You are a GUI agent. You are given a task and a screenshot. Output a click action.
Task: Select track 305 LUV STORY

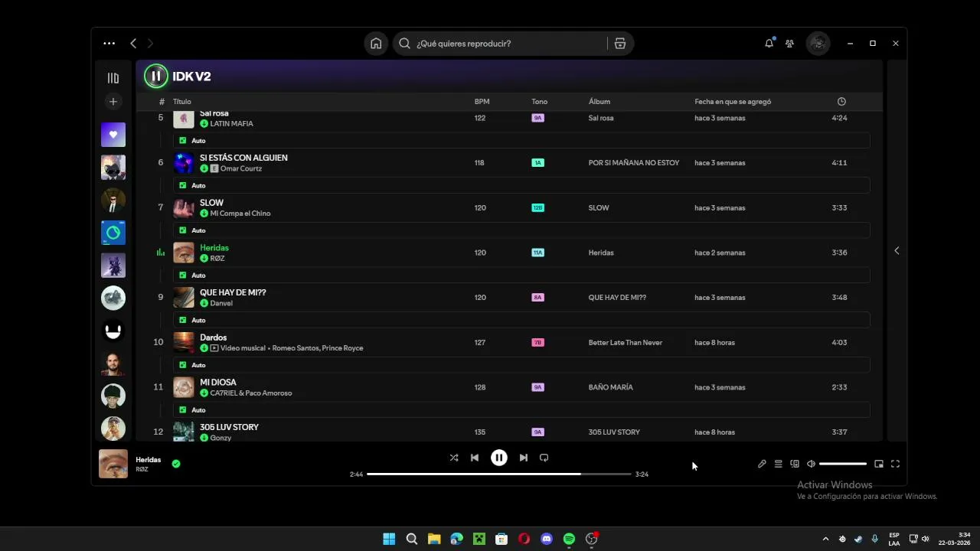click(229, 427)
